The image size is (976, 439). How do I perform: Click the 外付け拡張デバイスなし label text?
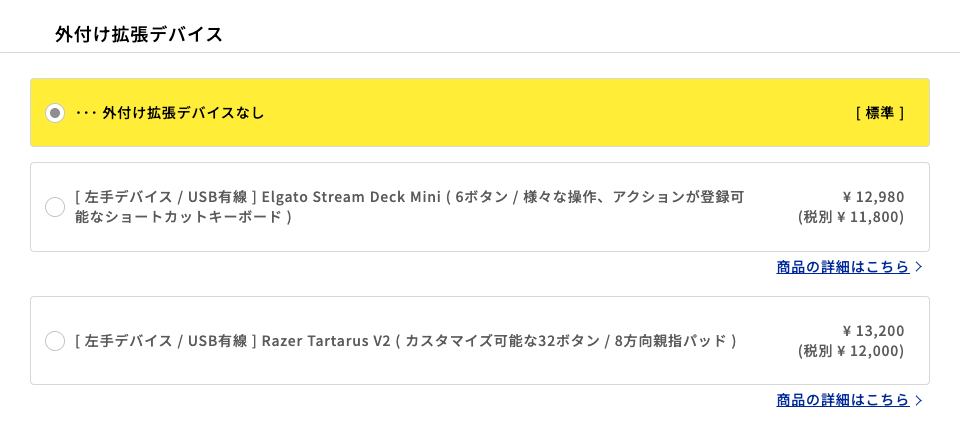(x=183, y=113)
